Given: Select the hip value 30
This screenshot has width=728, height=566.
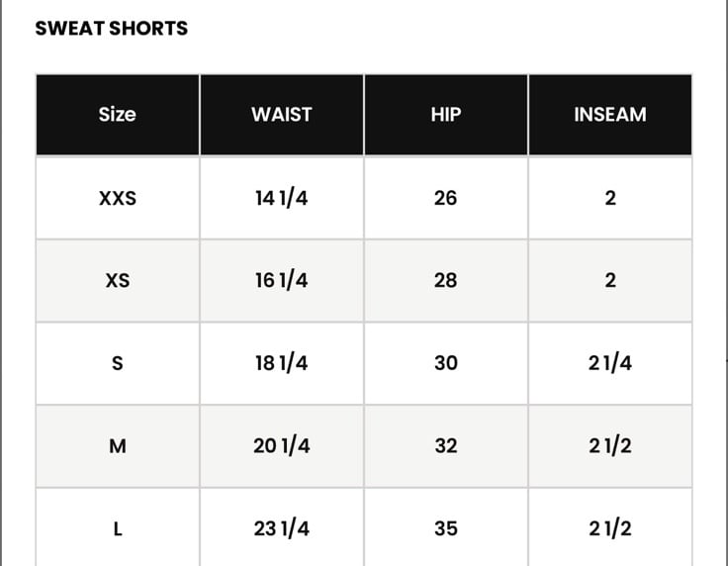Looking at the screenshot, I should tap(446, 363).
